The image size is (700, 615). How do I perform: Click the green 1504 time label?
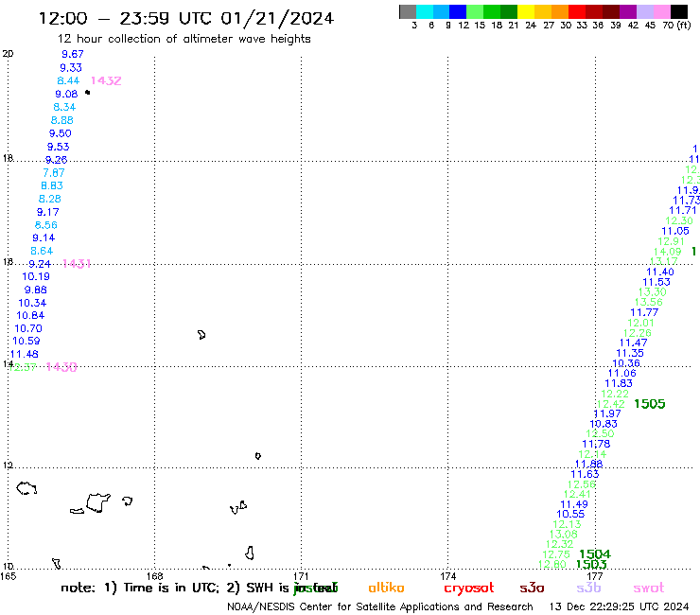[595, 554]
